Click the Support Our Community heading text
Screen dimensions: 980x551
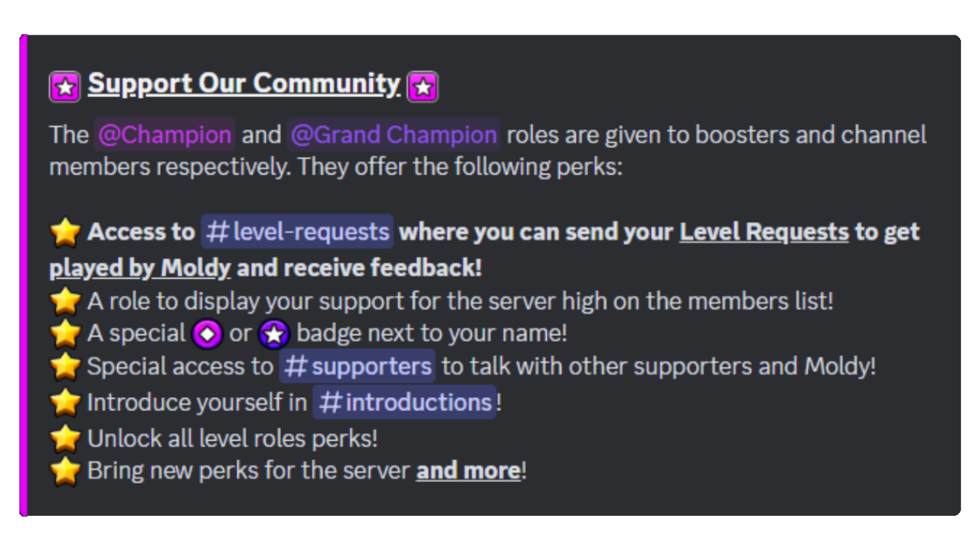(x=243, y=84)
